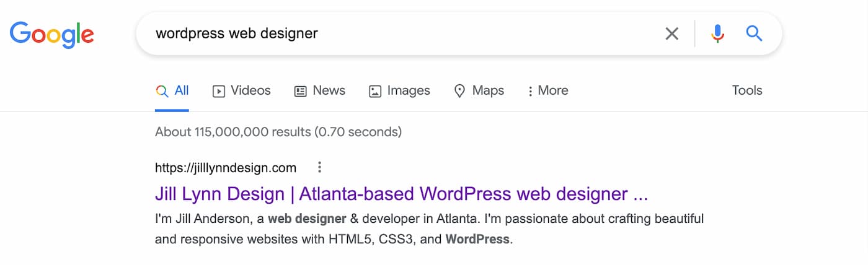Clear the search box with X
868x265 pixels.
671,33
